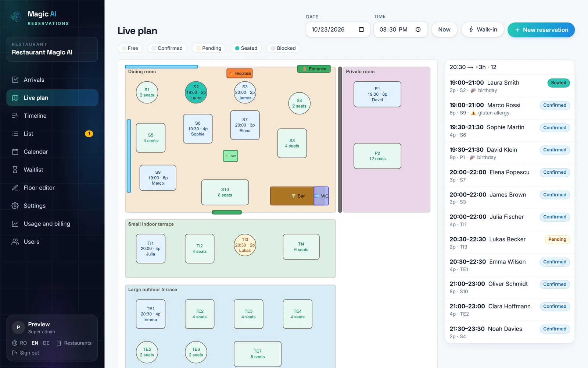
Task: Click the Usage and billing chart icon
Action: click(x=15, y=224)
